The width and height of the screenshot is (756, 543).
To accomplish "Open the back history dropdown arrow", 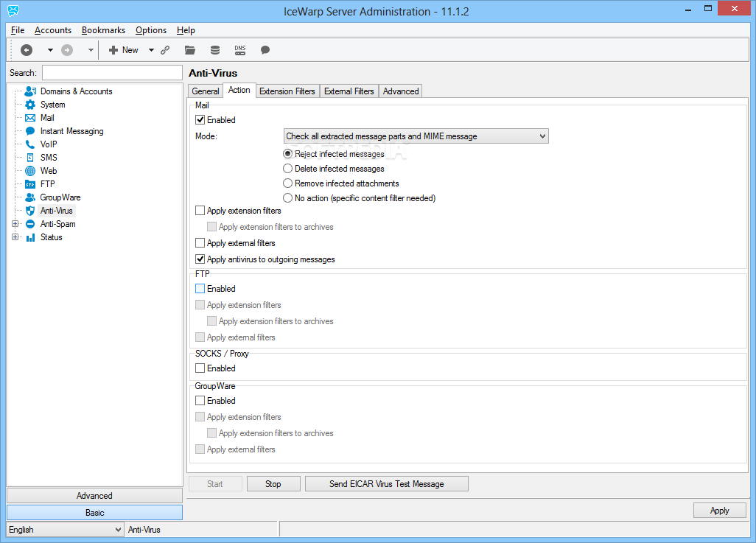I will 50,50.
